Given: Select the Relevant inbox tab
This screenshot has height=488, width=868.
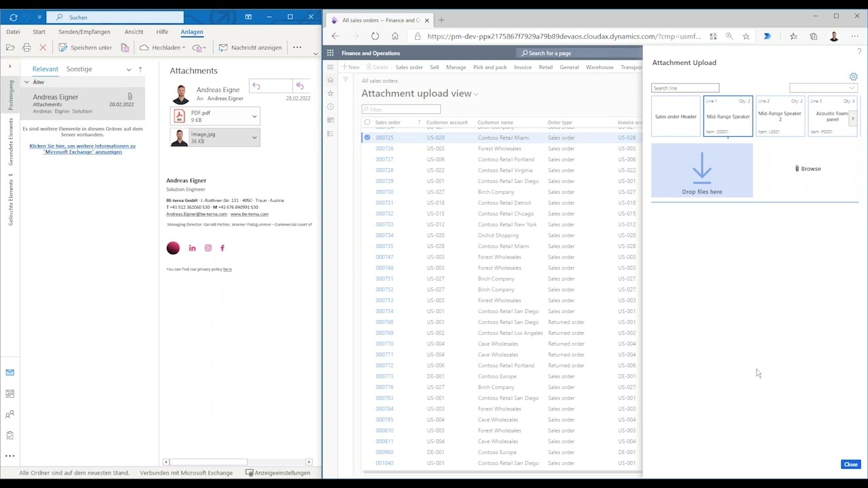Looking at the screenshot, I should 45,69.
